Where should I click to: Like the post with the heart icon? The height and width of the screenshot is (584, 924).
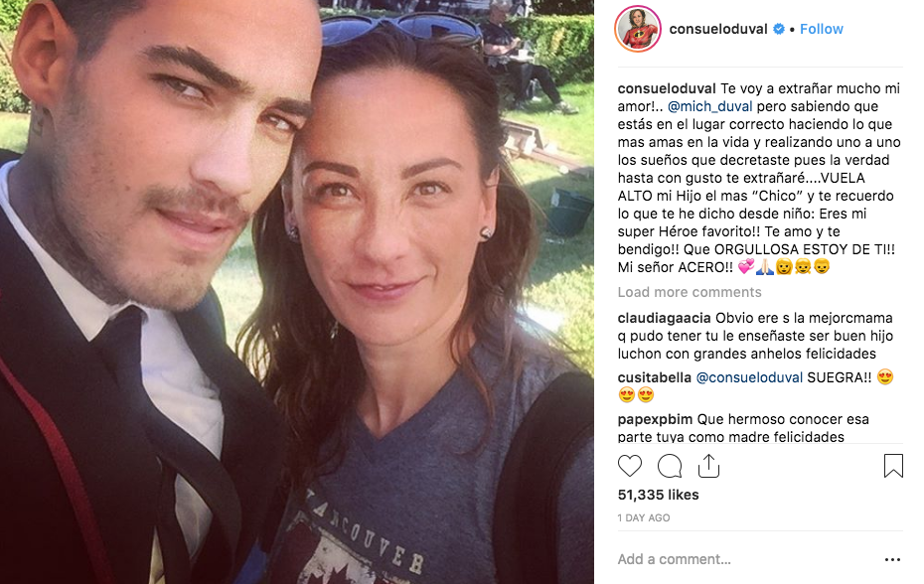pyautogui.click(x=629, y=466)
